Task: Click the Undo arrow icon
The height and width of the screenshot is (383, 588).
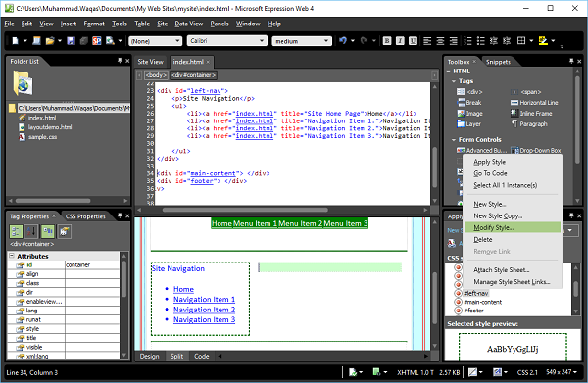Action: [x=343, y=41]
